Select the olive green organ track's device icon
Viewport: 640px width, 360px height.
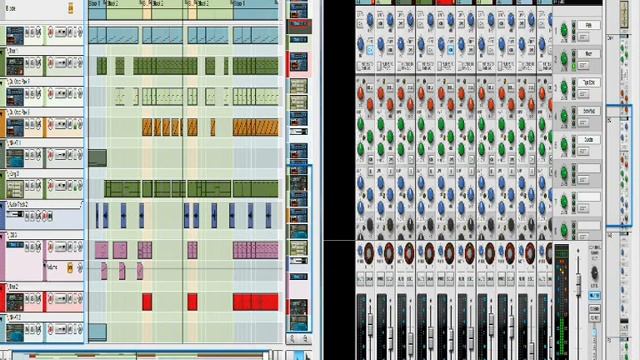tap(15, 189)
